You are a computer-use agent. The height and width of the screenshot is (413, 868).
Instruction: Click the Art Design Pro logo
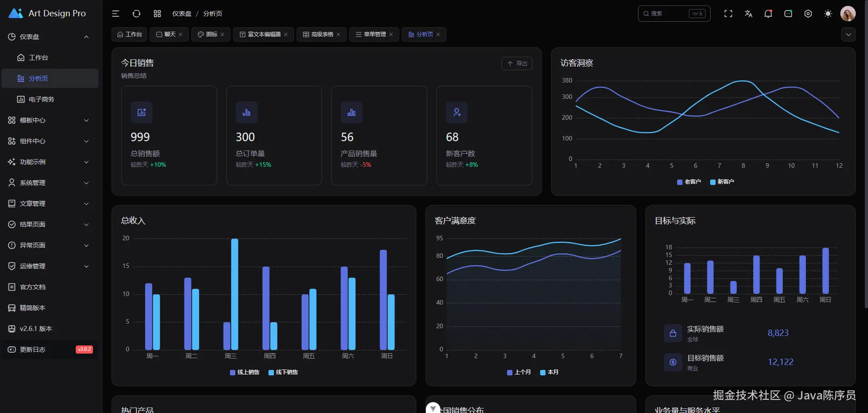[x=47, y=13]
